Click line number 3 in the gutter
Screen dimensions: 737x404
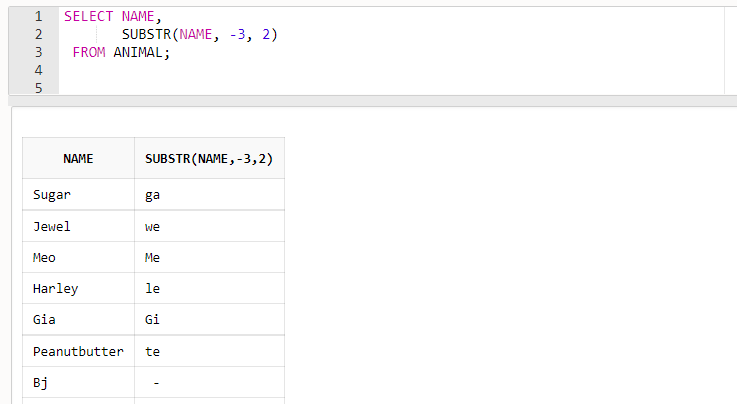click(39, 52)
